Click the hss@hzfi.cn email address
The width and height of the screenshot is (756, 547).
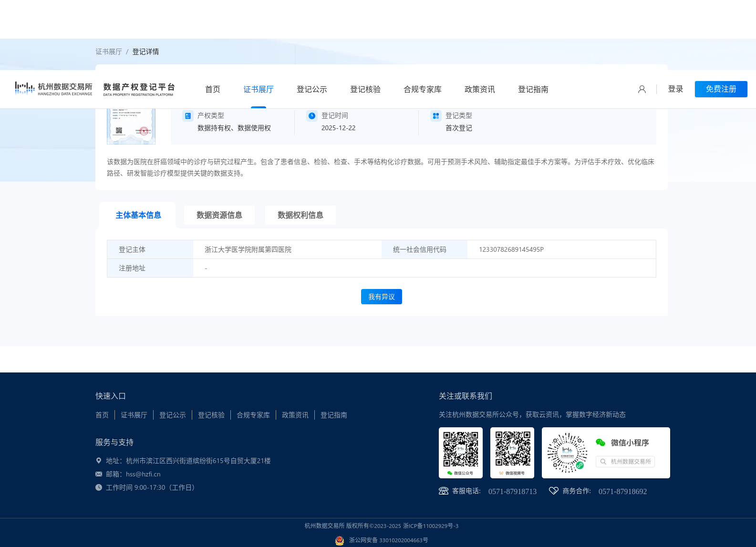click(x=143, y=474)
